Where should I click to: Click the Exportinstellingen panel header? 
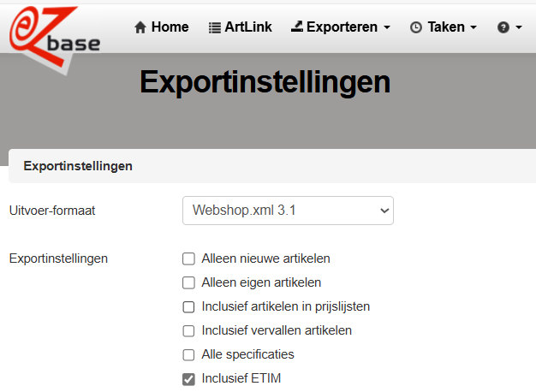tap(272, 166)
